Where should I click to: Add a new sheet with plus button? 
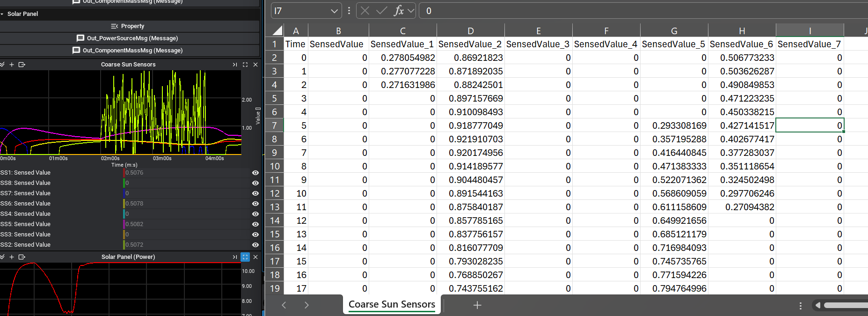pyautogui.click(x=477, y=305)
